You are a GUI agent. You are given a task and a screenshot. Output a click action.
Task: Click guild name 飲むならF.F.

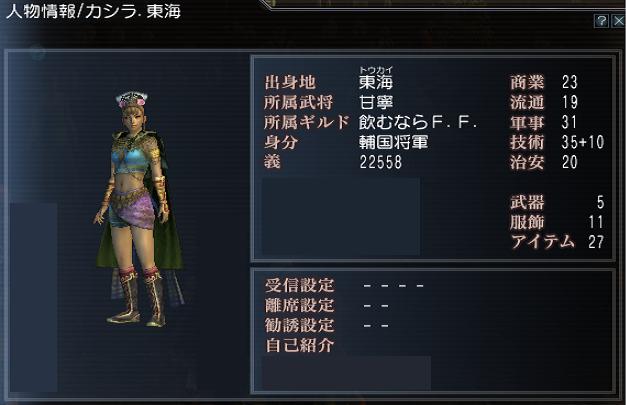418,122
